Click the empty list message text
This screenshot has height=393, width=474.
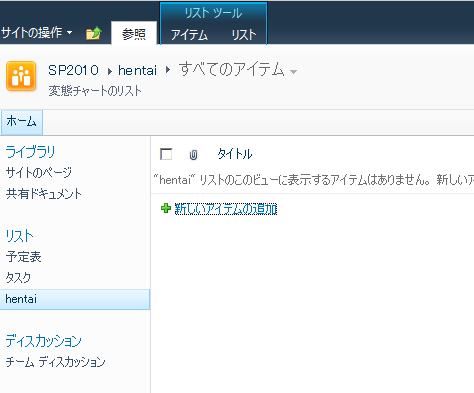[x=313, y=180]
